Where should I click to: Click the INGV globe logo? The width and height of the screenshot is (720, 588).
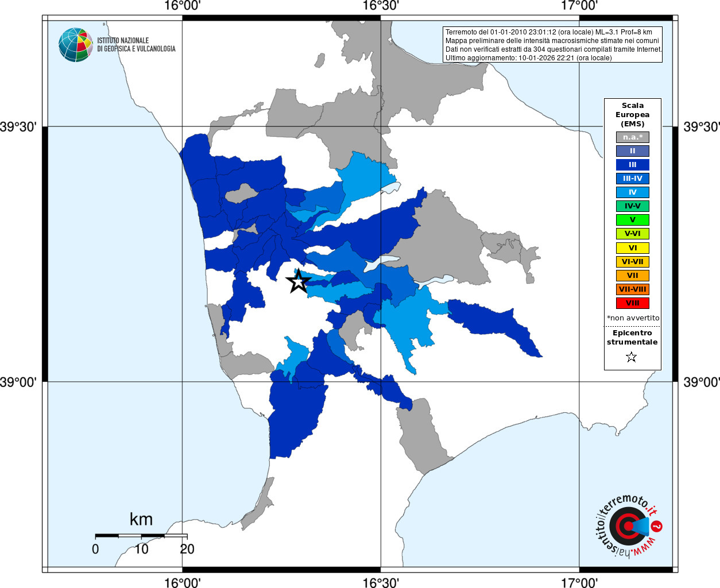click(76, 45)
